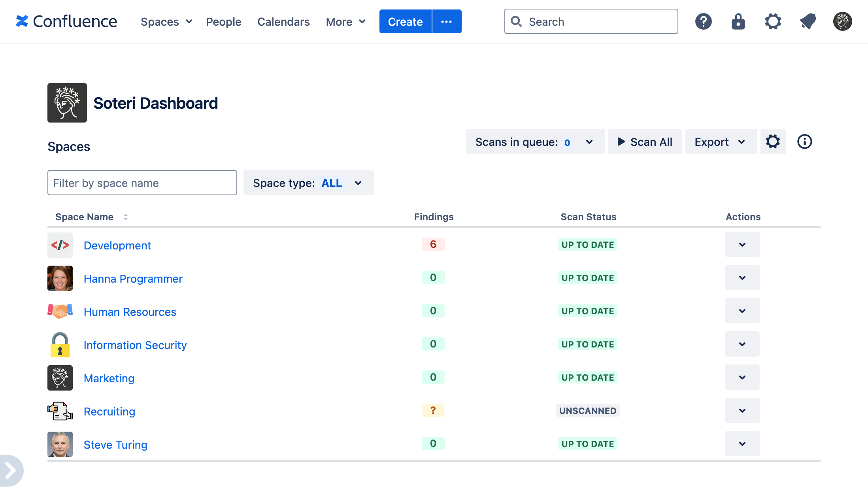This screenshot has width=868, height=487.
Task: Open the Export dropdown
Action: [x=720, y=142]
